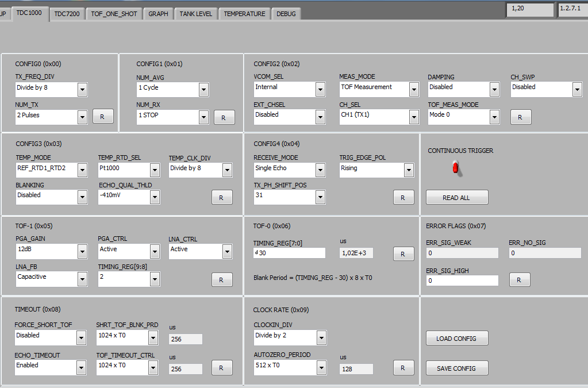Go to the GRAPH tab
588x388 pixels.
pos(158,14)
